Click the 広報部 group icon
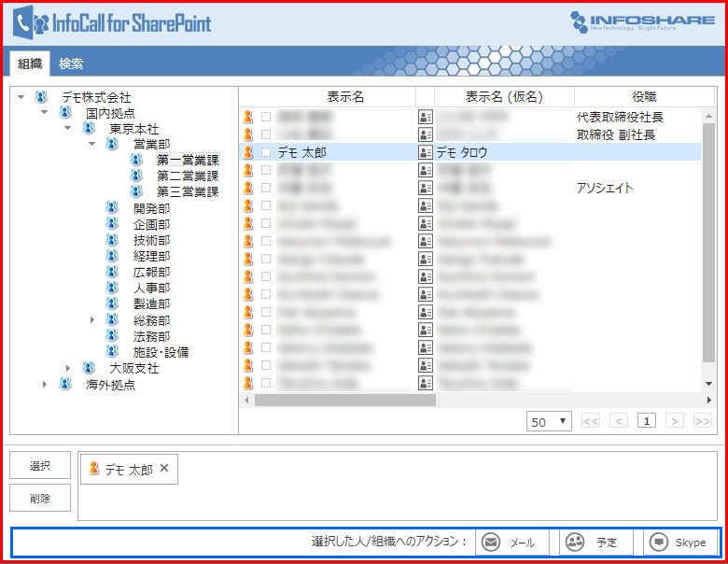 click(x=112, y=272)
